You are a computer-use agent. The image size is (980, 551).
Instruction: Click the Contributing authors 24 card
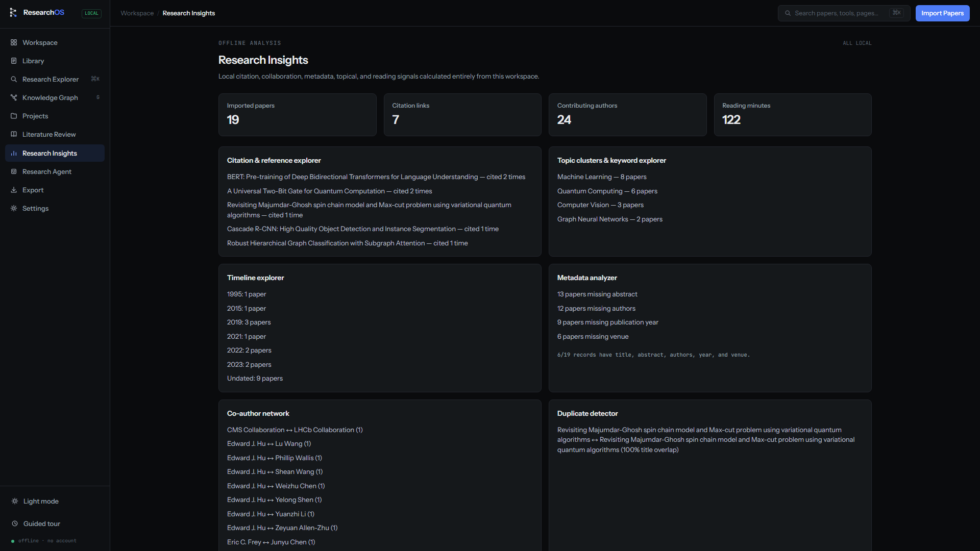point(627,115)
